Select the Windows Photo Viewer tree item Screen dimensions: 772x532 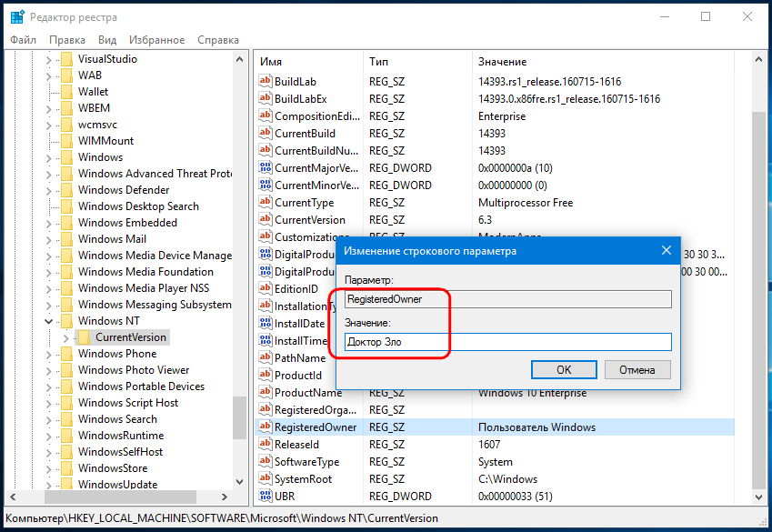(x=134, y=370)
